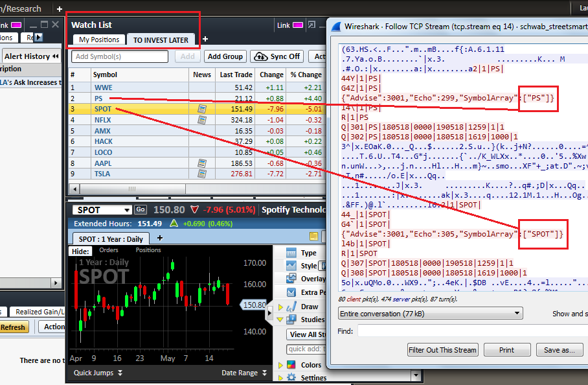The width and height of the screenshot is (588, 385).
Task: Toggle the chart Hide button
Action: tap(80, 251)
